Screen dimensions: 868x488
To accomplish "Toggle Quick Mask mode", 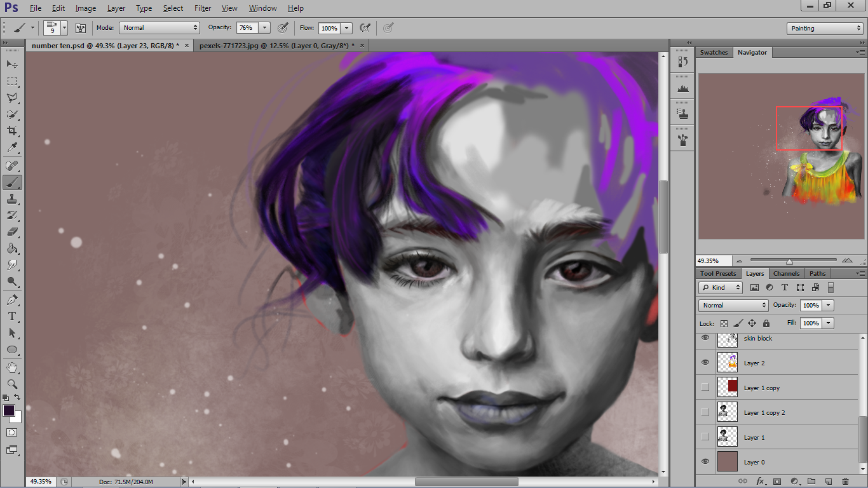I will (12, 432).
